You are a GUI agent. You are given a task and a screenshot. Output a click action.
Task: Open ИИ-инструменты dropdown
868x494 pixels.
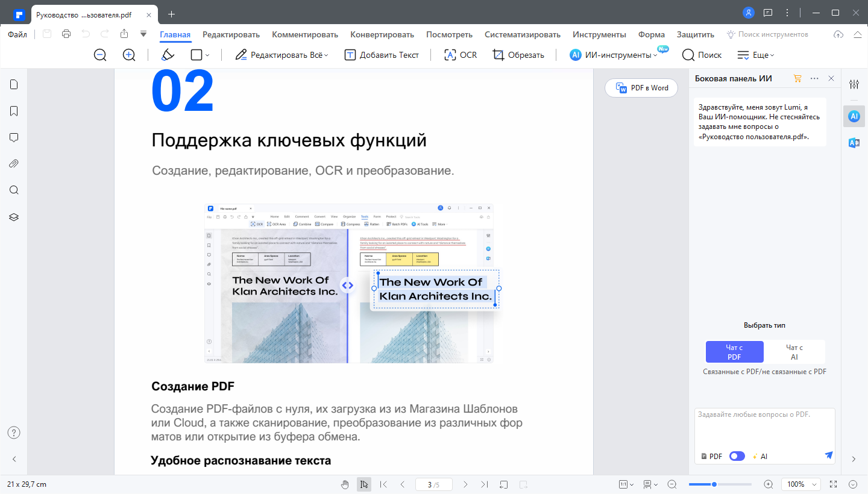click(x=614, y=55)
